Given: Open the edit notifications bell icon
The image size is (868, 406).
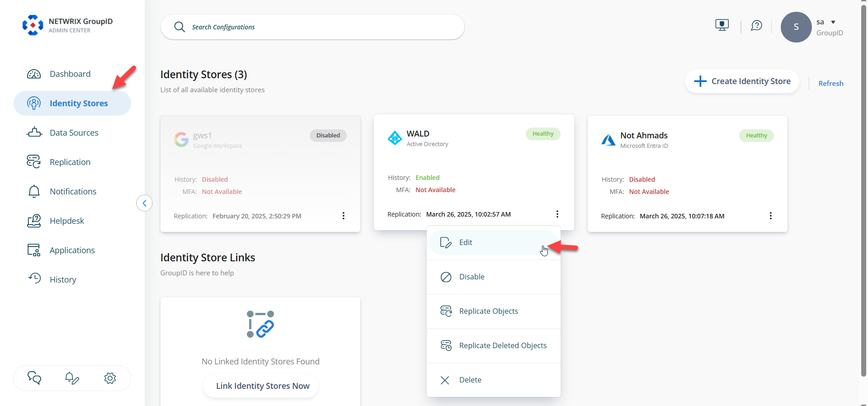Looking at the screenshot, I should point(72,378).
